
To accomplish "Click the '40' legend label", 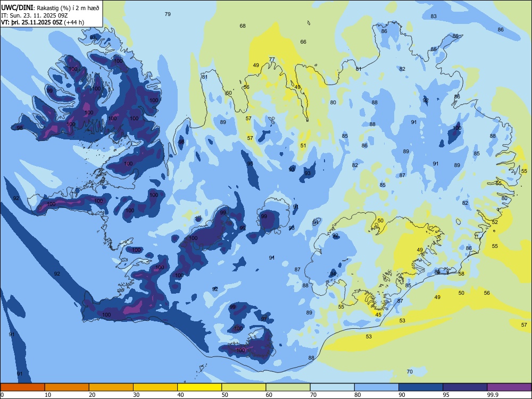I will click(x=181, y=395).
